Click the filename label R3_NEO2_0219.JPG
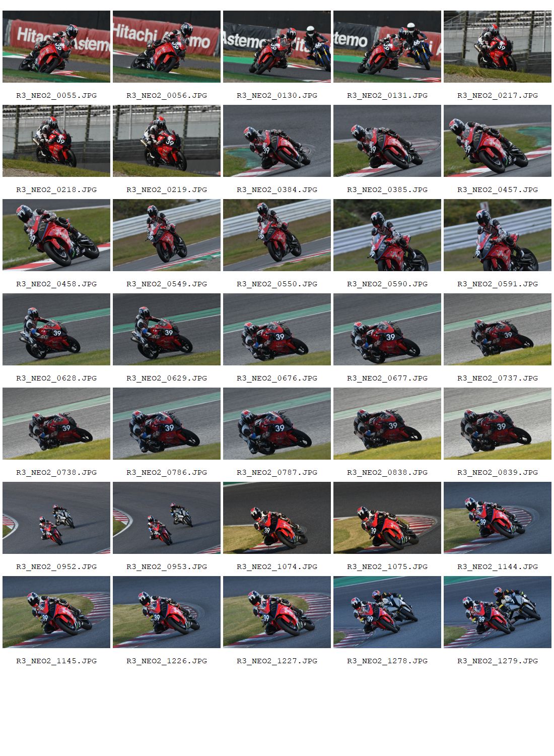Screen dimensions: 554x756 tap(167, 190)
